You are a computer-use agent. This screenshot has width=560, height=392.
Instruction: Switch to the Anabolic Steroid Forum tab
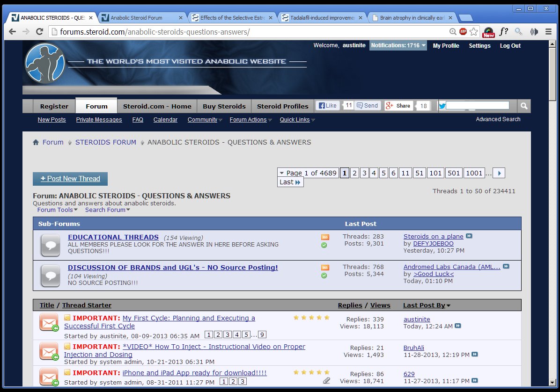click(141, 18)
